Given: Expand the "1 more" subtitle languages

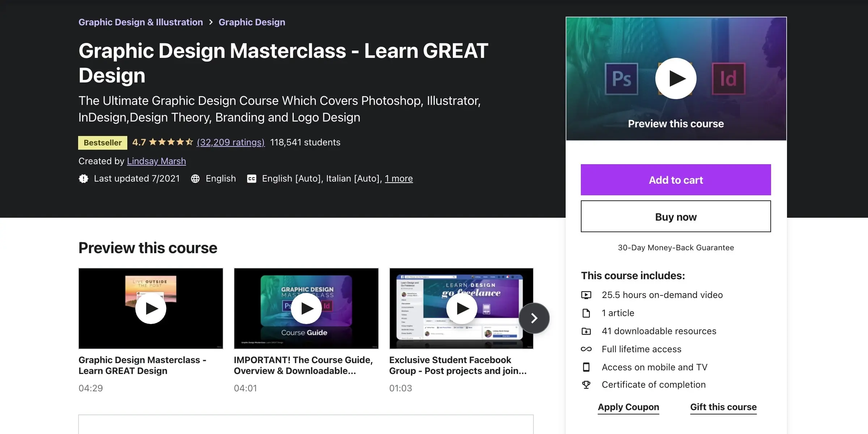Looking at the screenshot, I should tap(399, 178).
